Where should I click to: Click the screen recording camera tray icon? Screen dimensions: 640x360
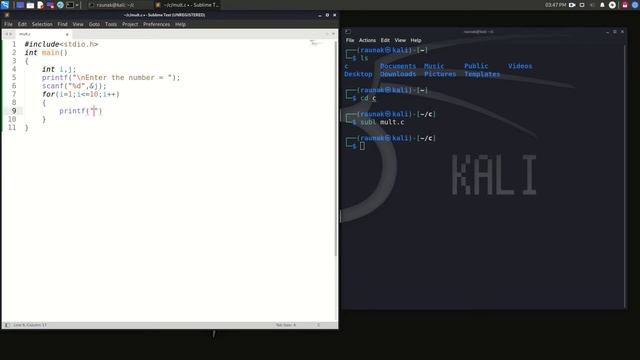click(572, 5)
